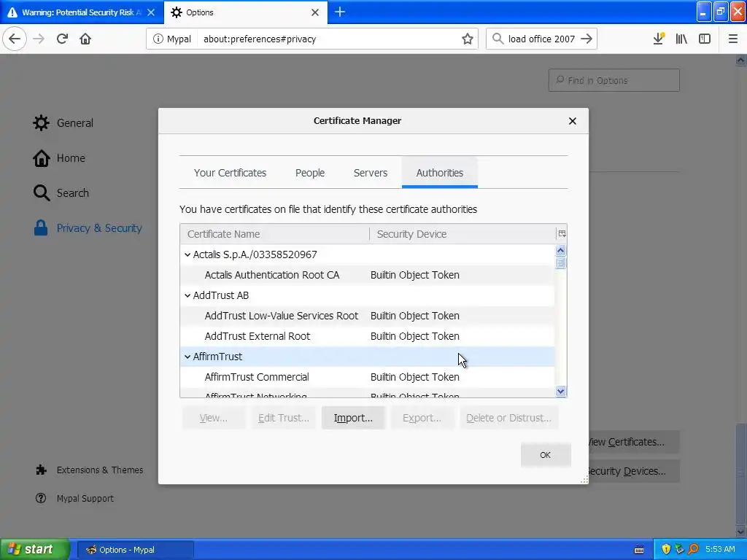Select Privacy & Security category

tap(88, 228)
